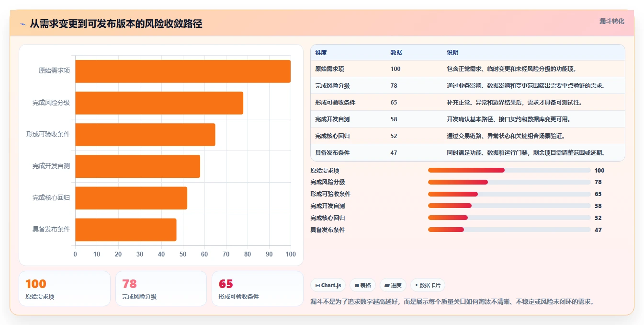Click the description starting 通过交易链路
The image size is (644, 325).
[506, 136]
